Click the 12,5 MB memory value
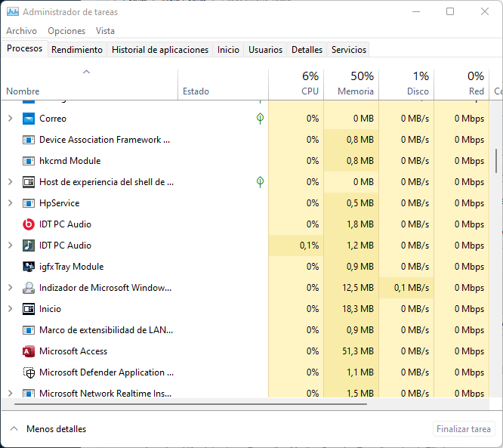 tap(358, 288)
